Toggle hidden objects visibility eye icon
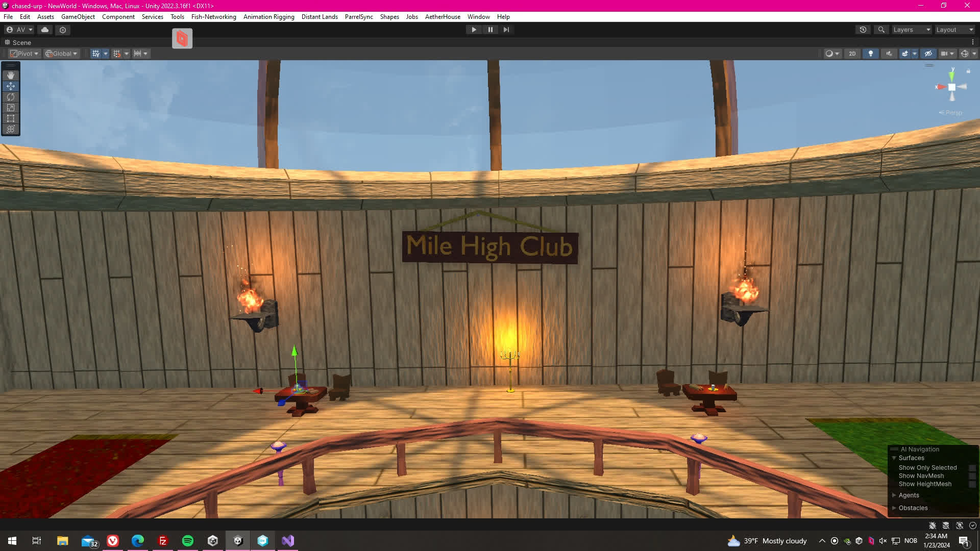 point(928,54)
